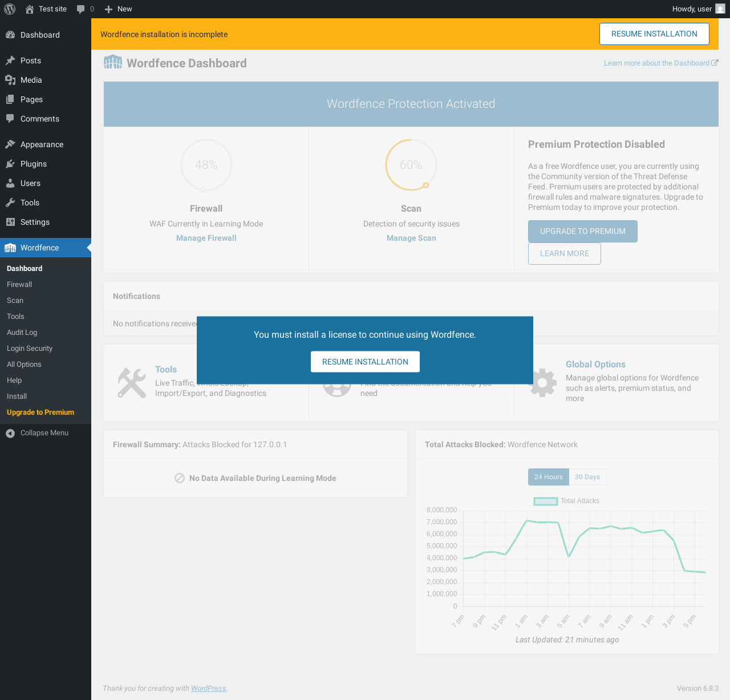Click the Media icon in sidebar

tap(10, 80)
